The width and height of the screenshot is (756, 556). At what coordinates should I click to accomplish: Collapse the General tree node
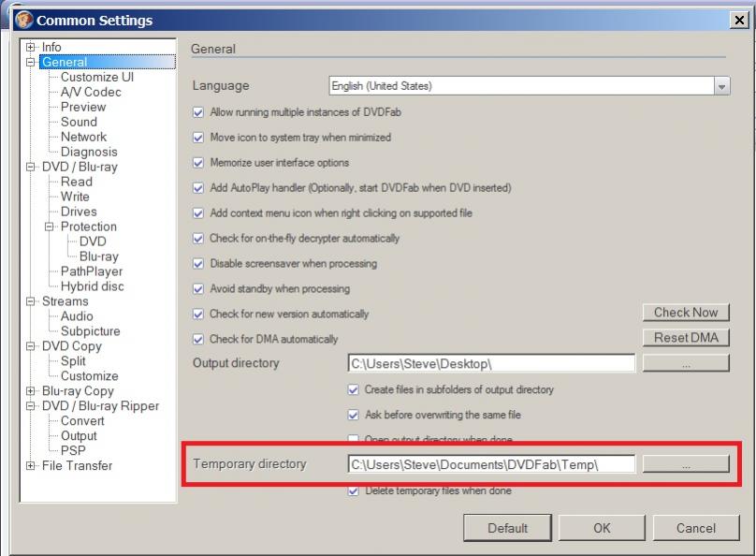coord(30,62)
